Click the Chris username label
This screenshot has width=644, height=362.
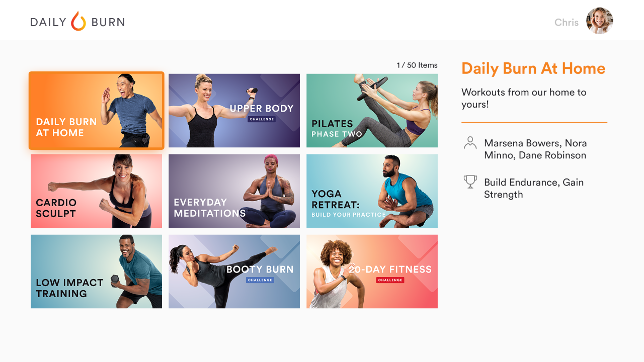(x=567, y=22)
